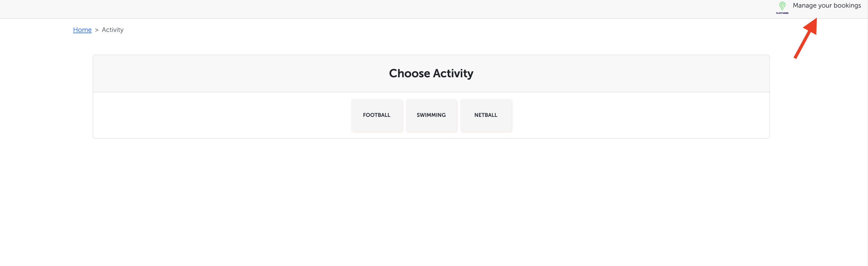
Task: Choose the SWIMMING activity
Action: click(431, 115)
